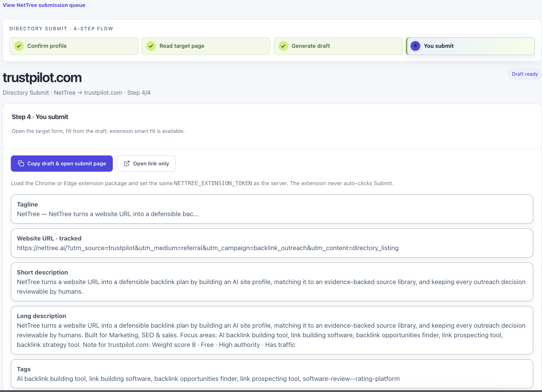Select the Read target page step
The height and width of the screenshot is (392, 542).
206,46
